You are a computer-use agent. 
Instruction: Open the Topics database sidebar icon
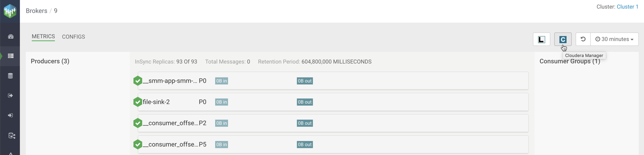pyautogui.click(x=11, y=76)
